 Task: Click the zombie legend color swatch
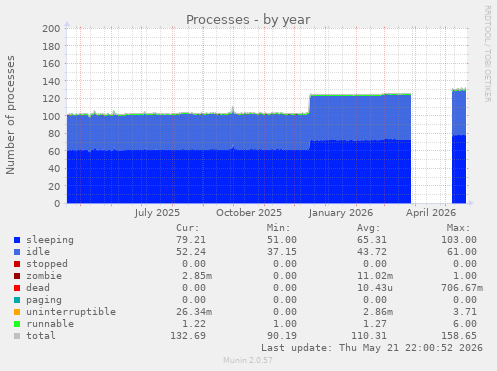click(x=17, y=276)
